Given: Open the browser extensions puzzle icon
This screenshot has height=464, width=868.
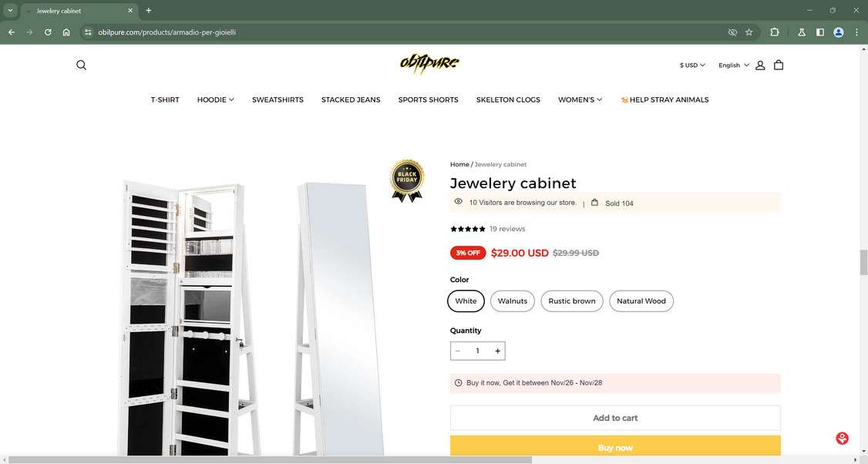Looking at the screenshot, I should point(775,32).
